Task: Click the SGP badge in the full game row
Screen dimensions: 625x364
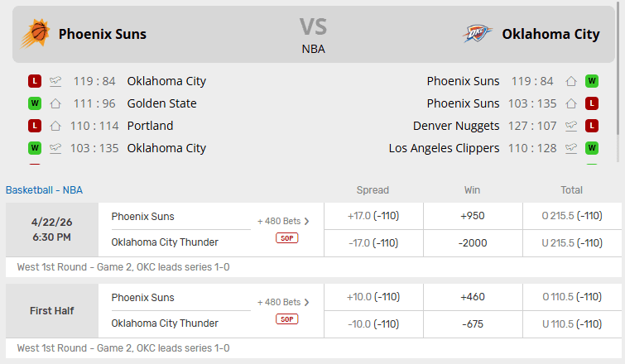Action: 287,238
